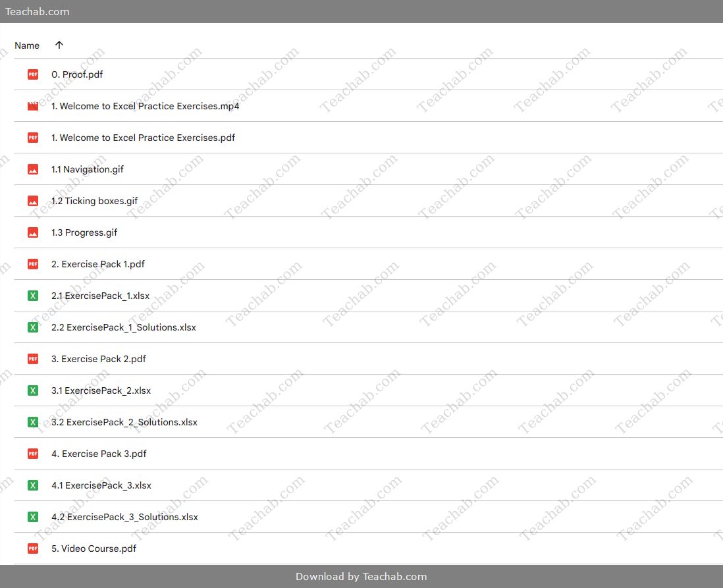Click the video icon beside Welcome to Excel Practice Exercises.mp4
Viewport: 723px width, 588px height.
tap(33, 106)
